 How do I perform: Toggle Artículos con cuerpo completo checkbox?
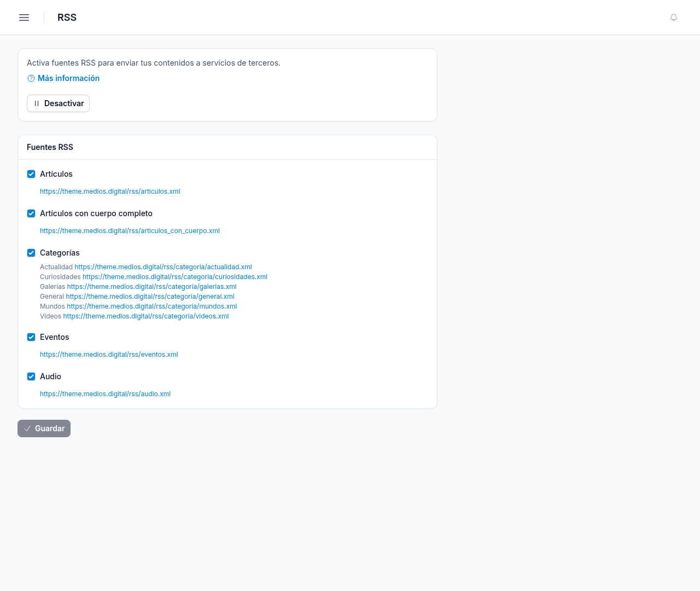31,213
